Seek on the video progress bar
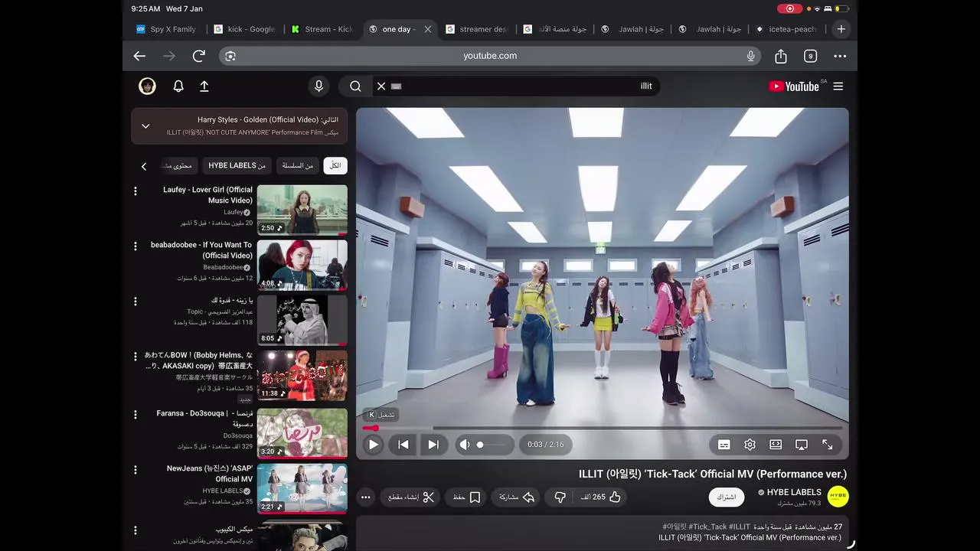This screenshot has height=551, width=980. (603, 429)
